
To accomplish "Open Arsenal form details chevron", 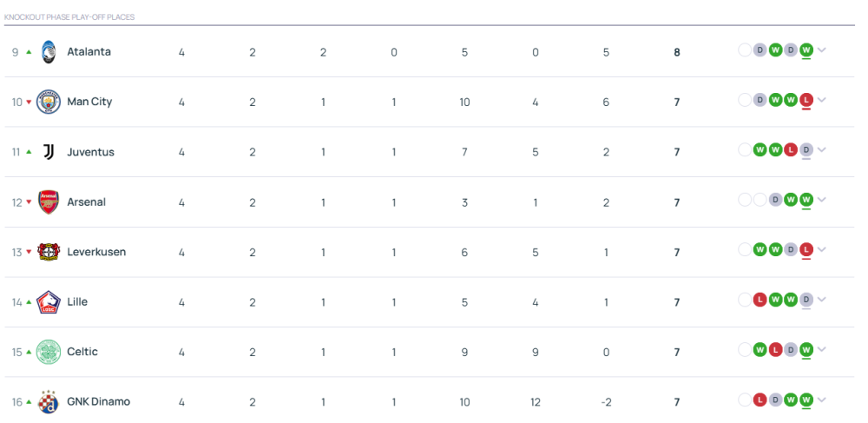I will click(x=821, y=200).
